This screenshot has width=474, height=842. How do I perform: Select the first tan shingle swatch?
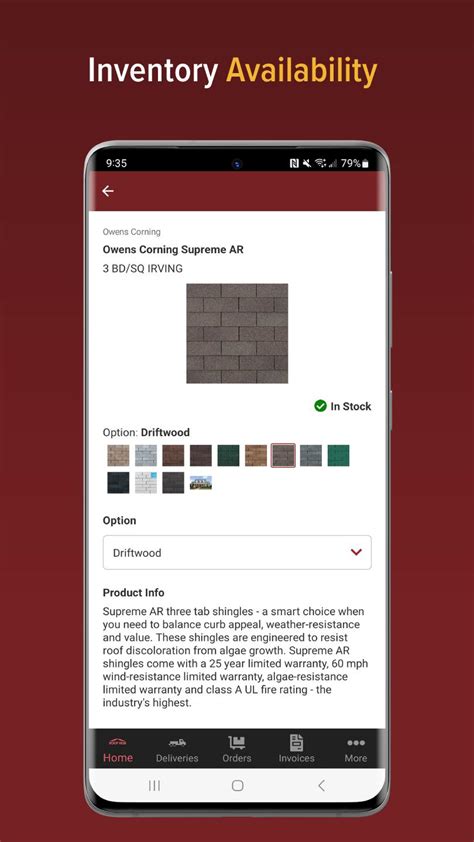(118, 455)
